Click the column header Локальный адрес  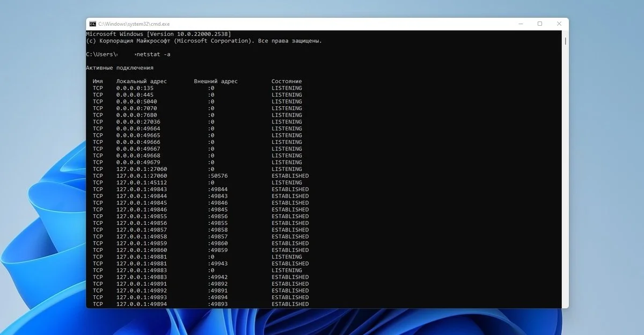(142, 82)
